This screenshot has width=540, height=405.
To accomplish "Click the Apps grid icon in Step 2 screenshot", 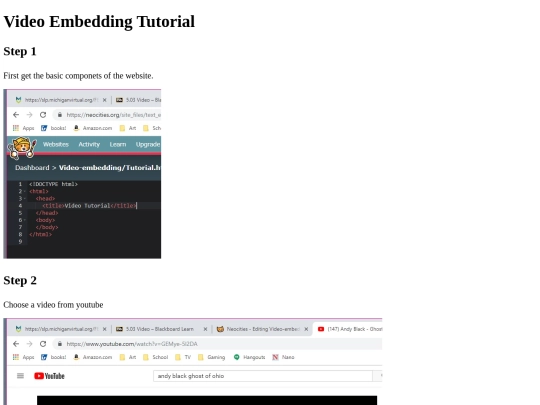I will point(16,357).
